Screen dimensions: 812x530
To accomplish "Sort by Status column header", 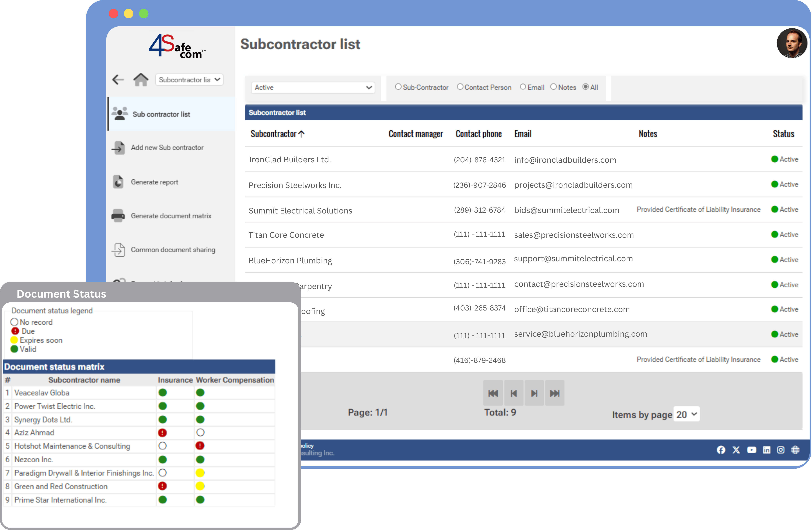I will pyautogui.click(x=783, y=134).
